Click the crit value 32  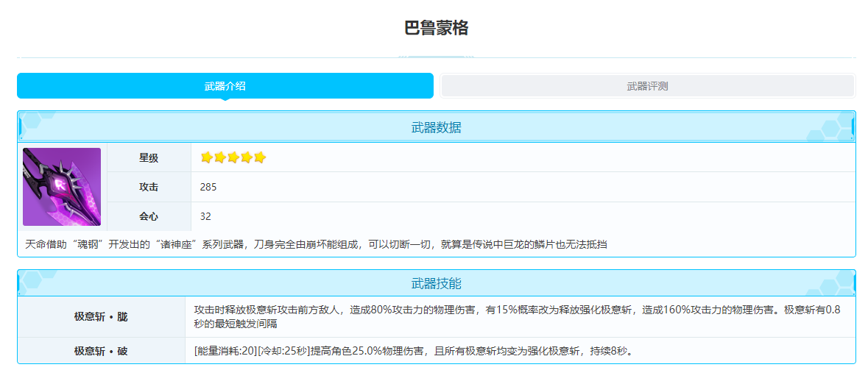point(205,216)
